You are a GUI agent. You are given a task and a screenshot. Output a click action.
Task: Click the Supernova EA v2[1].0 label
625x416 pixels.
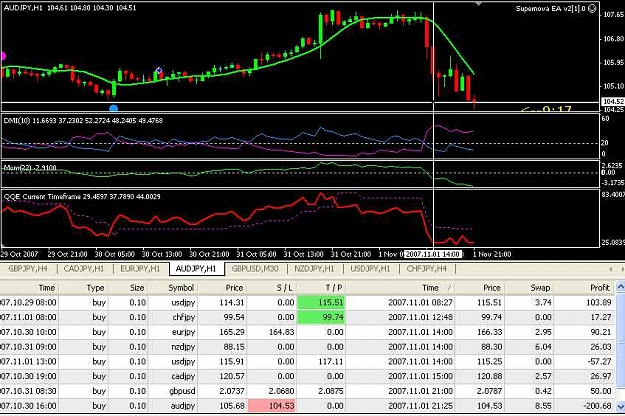click(550, 8)
